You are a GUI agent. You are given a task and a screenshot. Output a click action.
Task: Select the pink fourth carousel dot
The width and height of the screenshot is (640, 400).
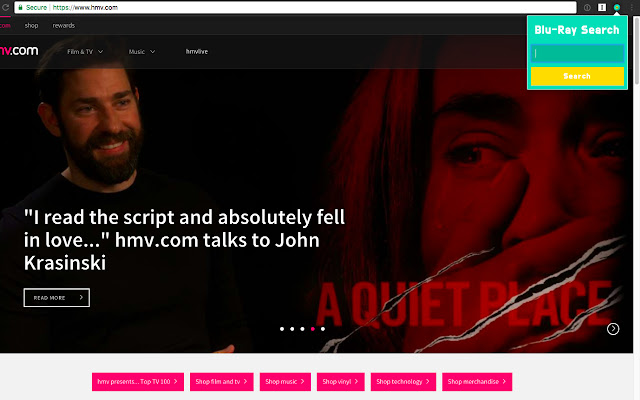313,329
